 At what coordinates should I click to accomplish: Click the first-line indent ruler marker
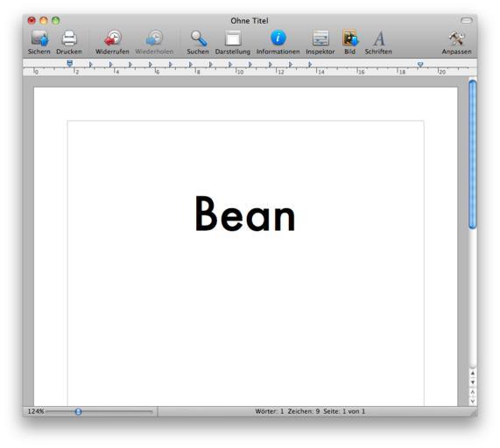[70, 62]
